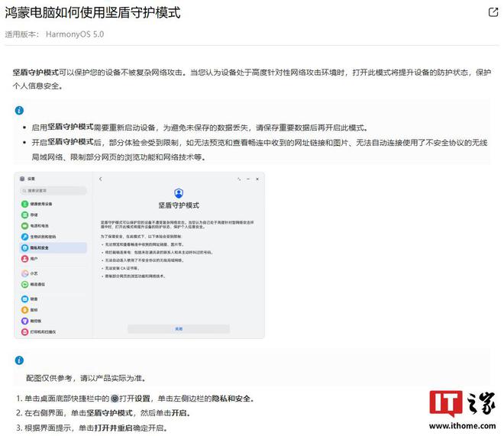The image size is (504, 436).
Task: Click the settings app icon beside 设置 title
Action: click(22, 179)
